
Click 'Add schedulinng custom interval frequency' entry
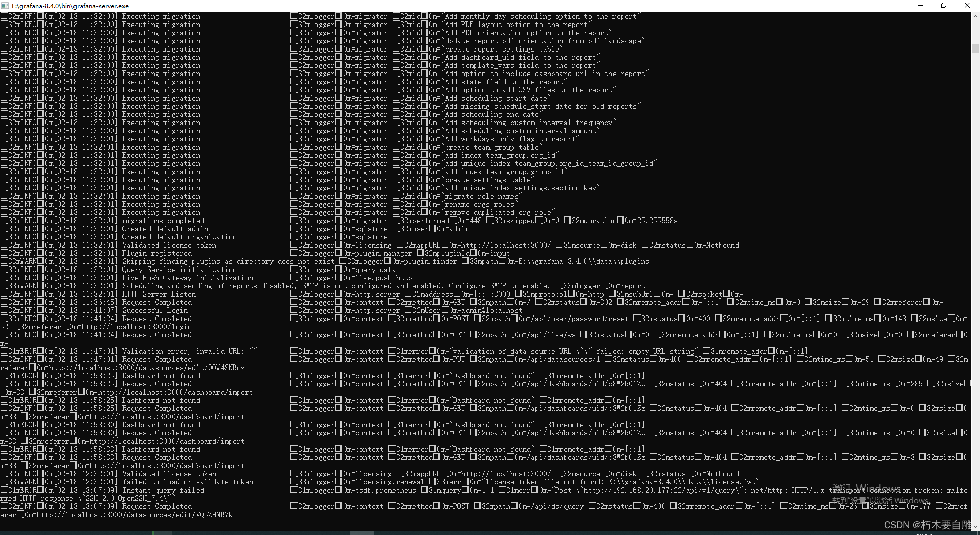529,123
